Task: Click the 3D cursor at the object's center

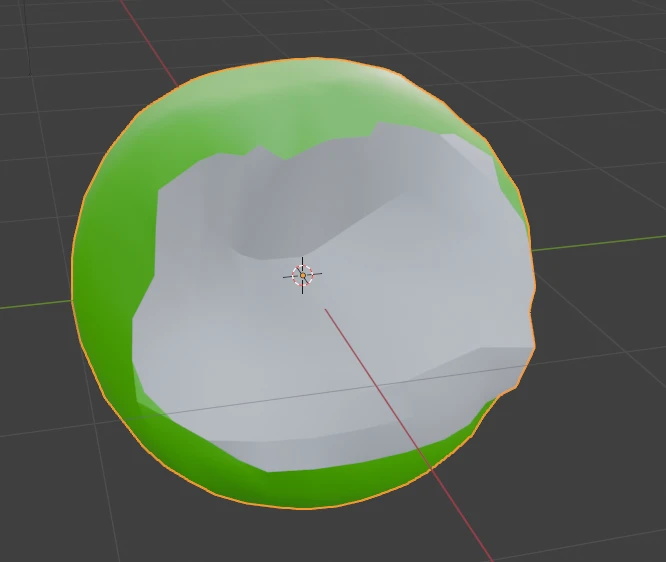Action: click(x=303, y=275)
